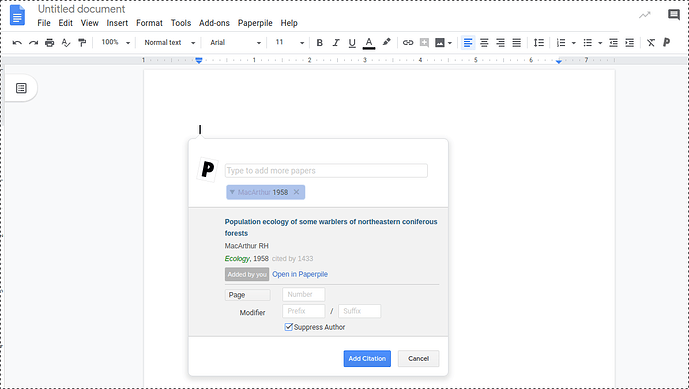Image resolution: width=689 pixels, height=389 pixels.
Task: Open the Arial font dropdown
Action: point(236,43)
